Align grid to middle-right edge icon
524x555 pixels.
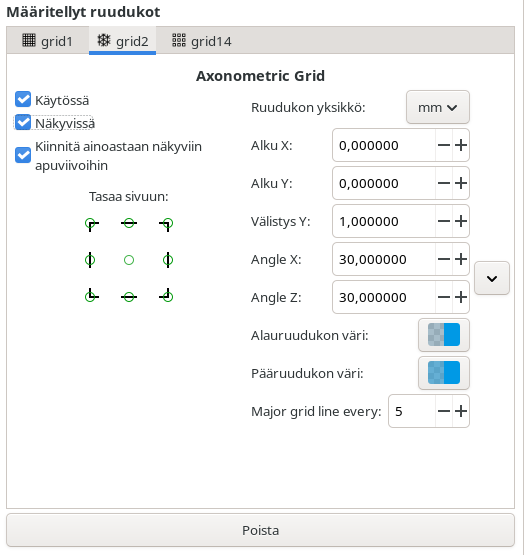point(168,260)
